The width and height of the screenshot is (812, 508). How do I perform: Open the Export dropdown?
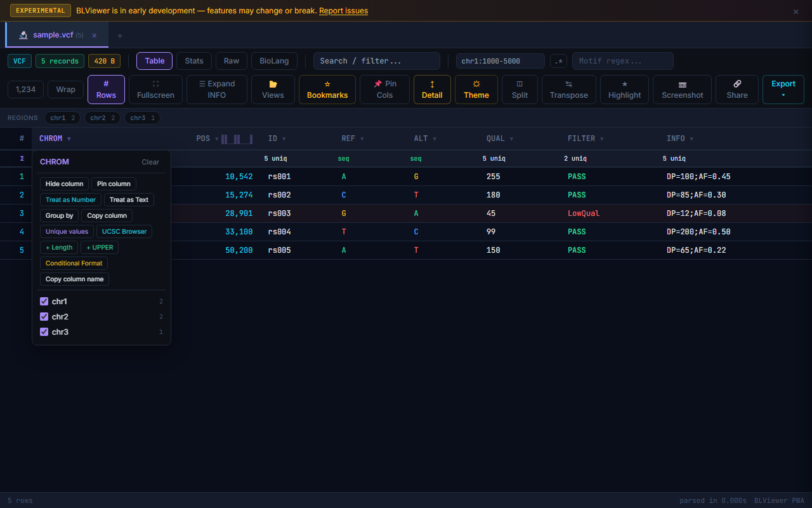click(783, 90)
